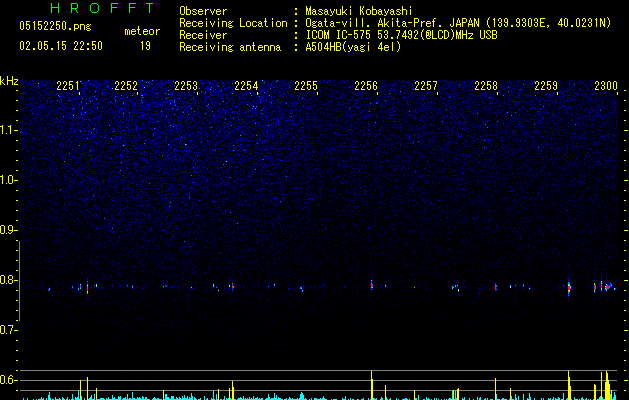Click the 0.6 frequency axis label

[x=8, y=380]
